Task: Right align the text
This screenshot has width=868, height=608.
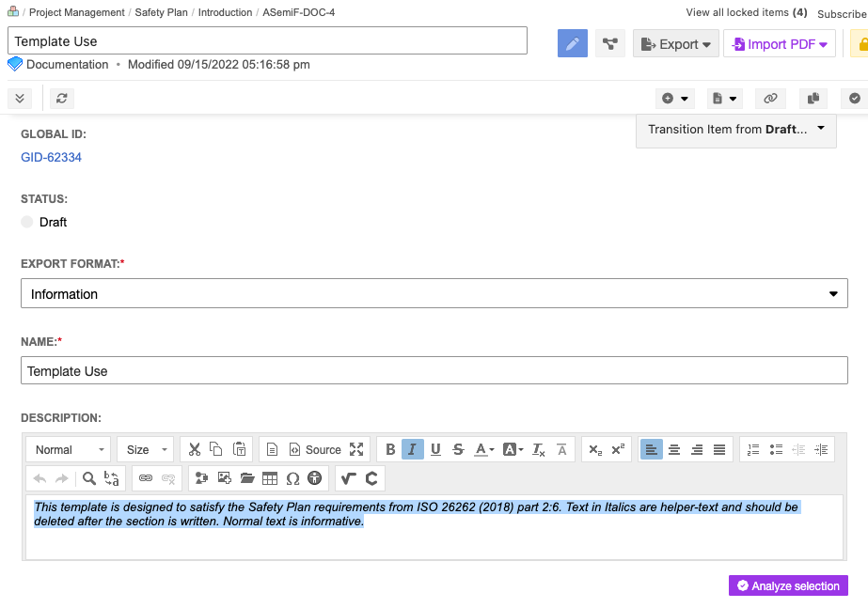Action: coord(697,450)
